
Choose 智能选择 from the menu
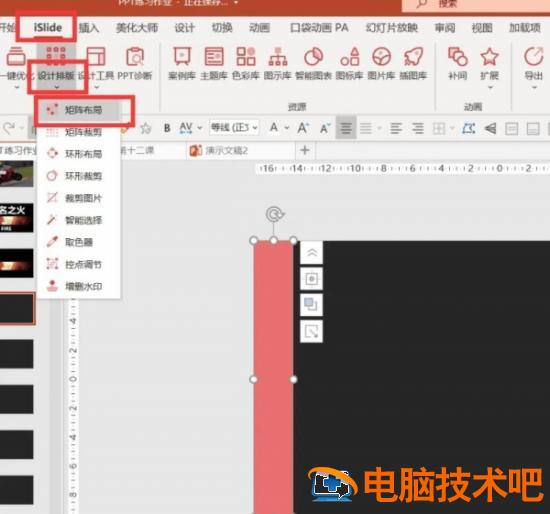coord(79,220)
